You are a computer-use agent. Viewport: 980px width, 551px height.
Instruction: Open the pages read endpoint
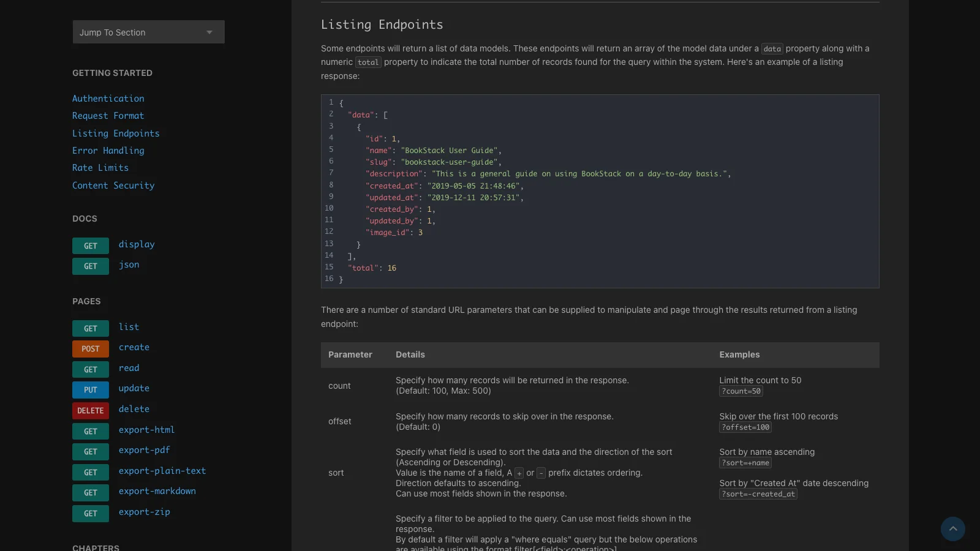(129, 368)
